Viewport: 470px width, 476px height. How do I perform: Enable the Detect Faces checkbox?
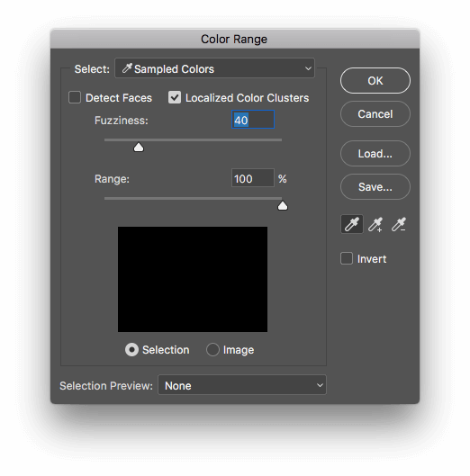tap(75, 98)
